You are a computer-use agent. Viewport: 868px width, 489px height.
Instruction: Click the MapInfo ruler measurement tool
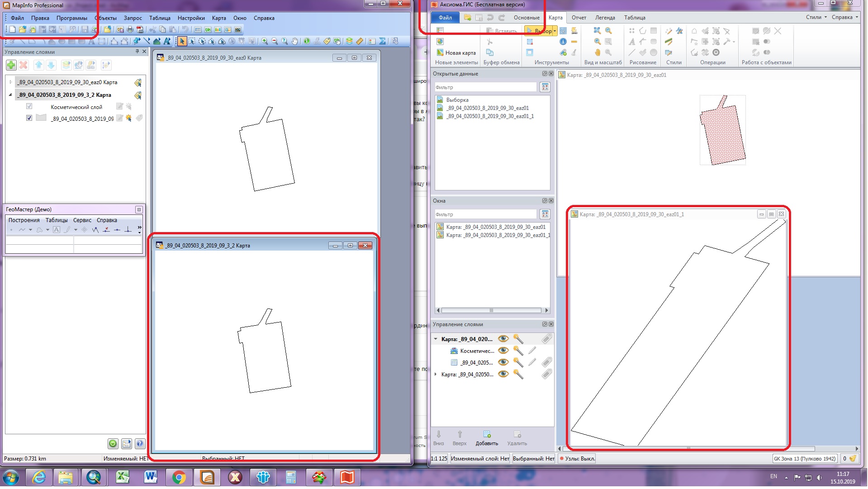[x=360, y=41]
